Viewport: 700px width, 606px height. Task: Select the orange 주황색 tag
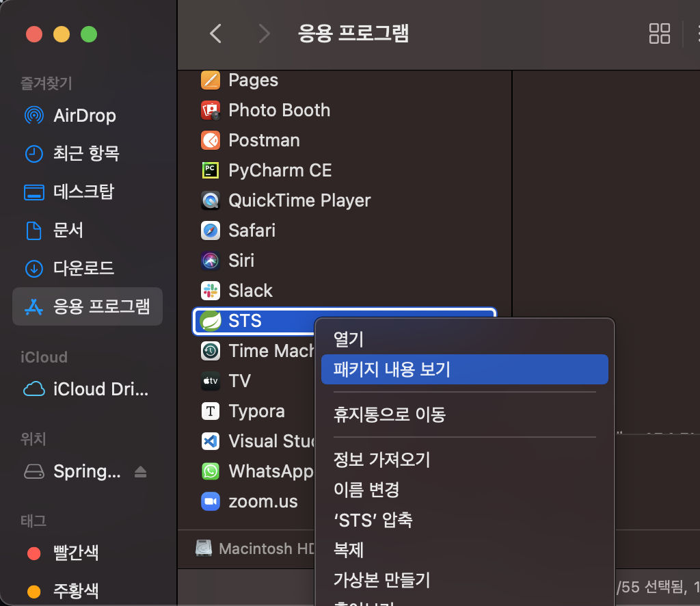pos(62,591)
